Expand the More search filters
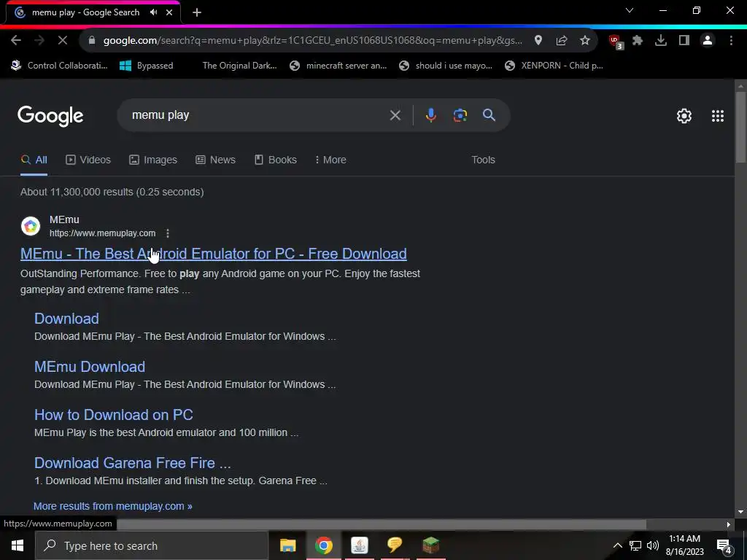Screen dimensions: 747x560 point(330,160)
